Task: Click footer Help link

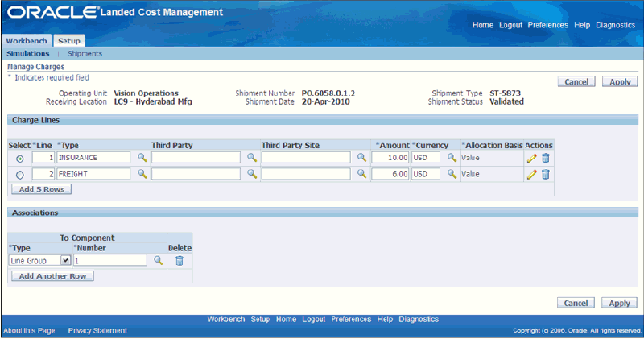Action: coord(385,320)
